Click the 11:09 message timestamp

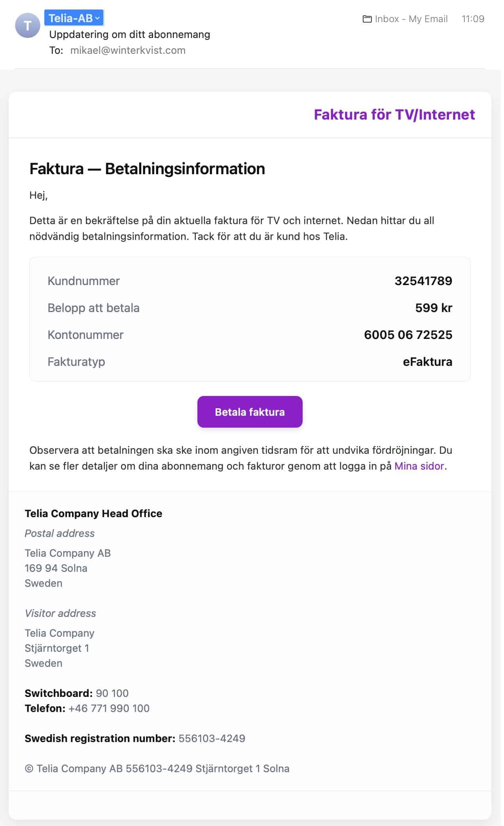[473, 19]
